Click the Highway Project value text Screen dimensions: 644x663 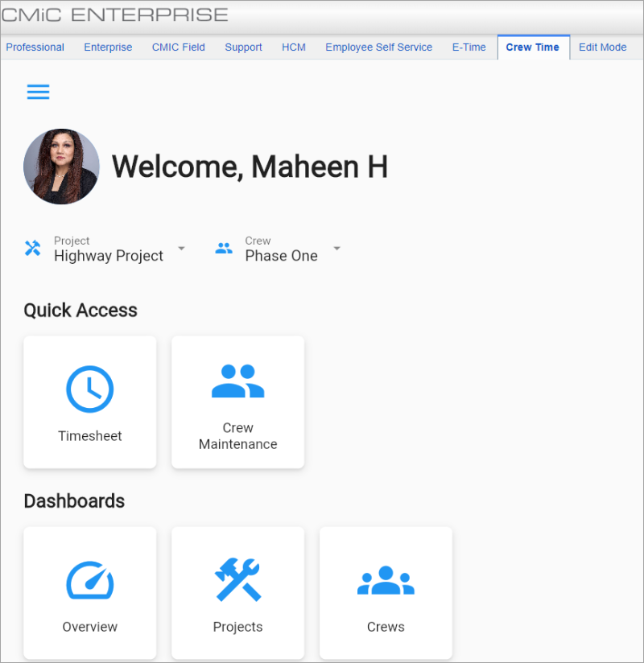(x=109, y=256)
